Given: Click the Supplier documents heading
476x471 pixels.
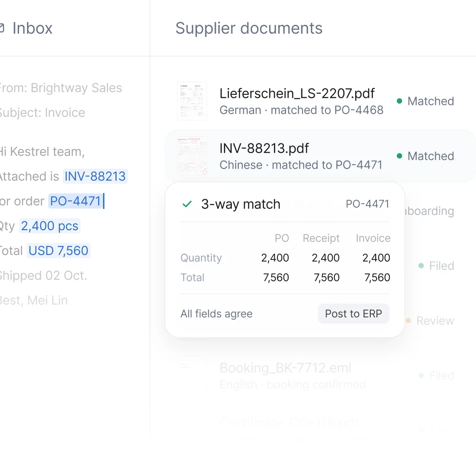Looking at the screenshot, I should 249,28.
